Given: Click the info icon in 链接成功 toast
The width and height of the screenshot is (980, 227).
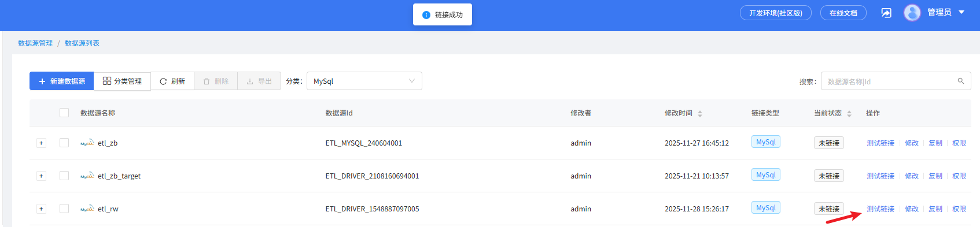Looking at the screenshot, I should pyautogui.click(x=426, y=15).
